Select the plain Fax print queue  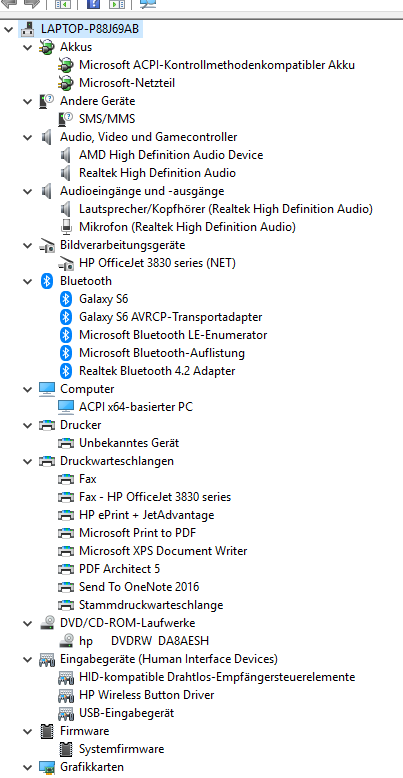coord(88,479)
